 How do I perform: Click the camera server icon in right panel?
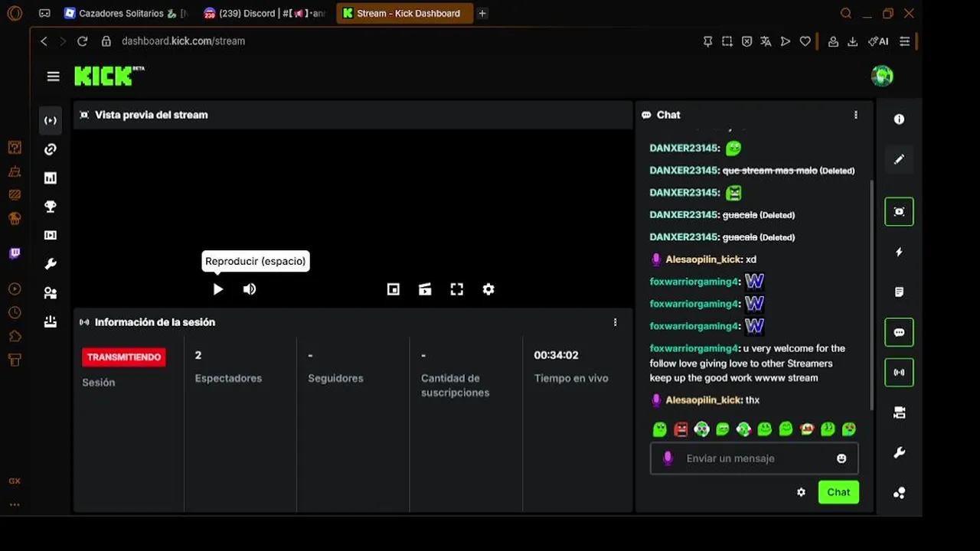pos(900,412)
